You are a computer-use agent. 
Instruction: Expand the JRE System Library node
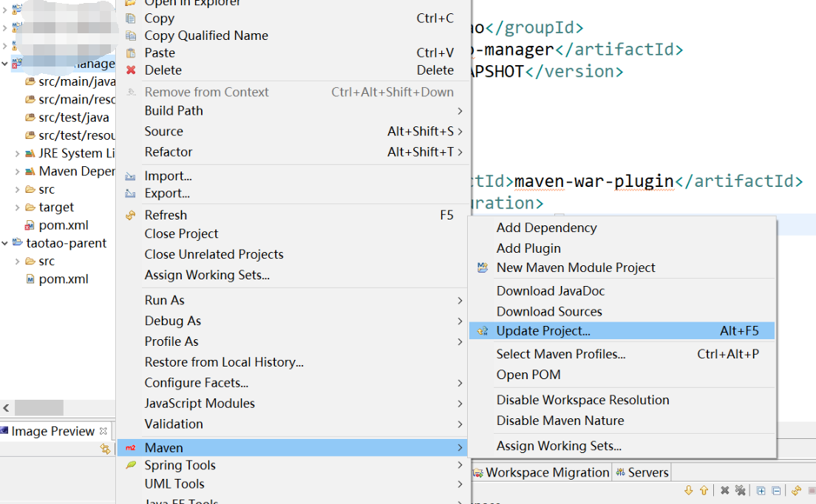point(17,154)
